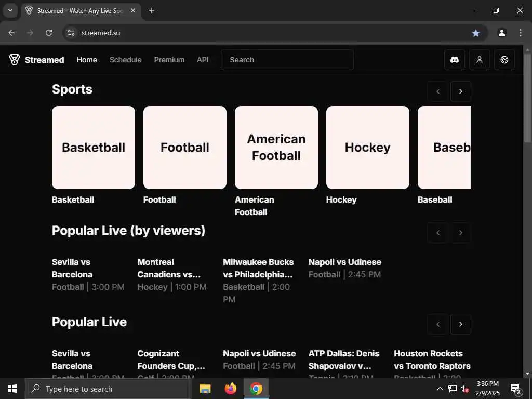
Task: Open site information icon in address bar
Action: [x=71, y=33]
